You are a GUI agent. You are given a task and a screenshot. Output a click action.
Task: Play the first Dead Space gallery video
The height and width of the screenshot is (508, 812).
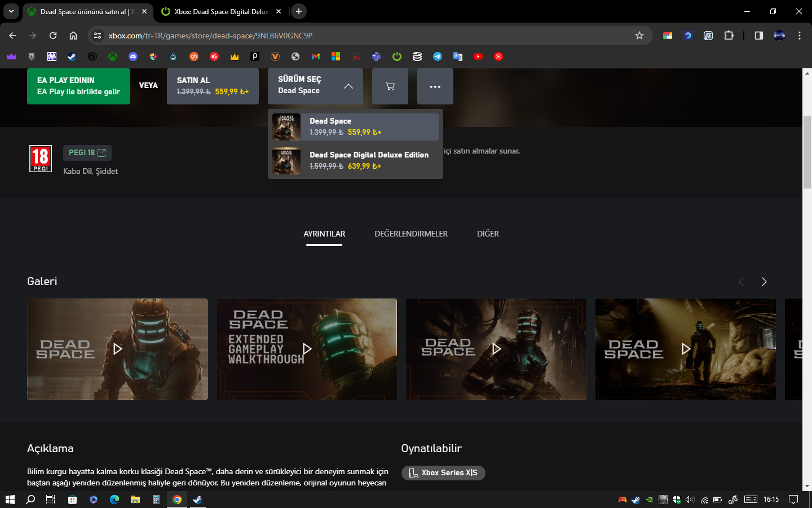(117, 349)
